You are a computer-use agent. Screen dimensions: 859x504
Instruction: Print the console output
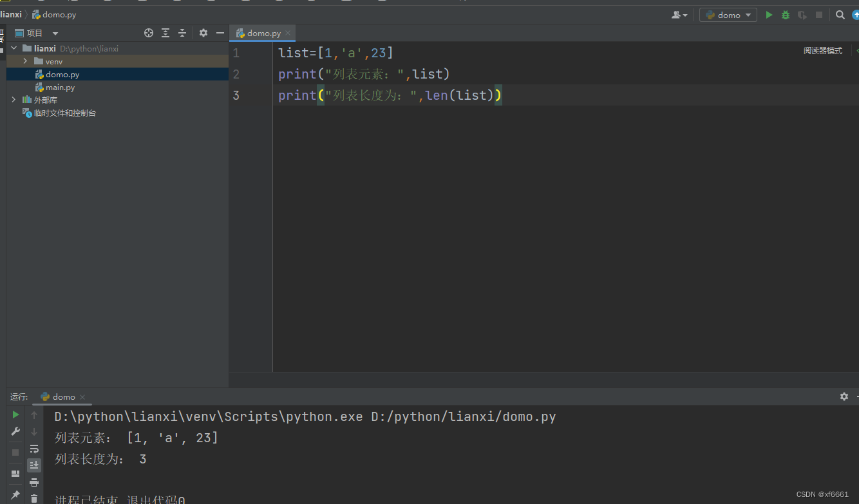(34, 482)
